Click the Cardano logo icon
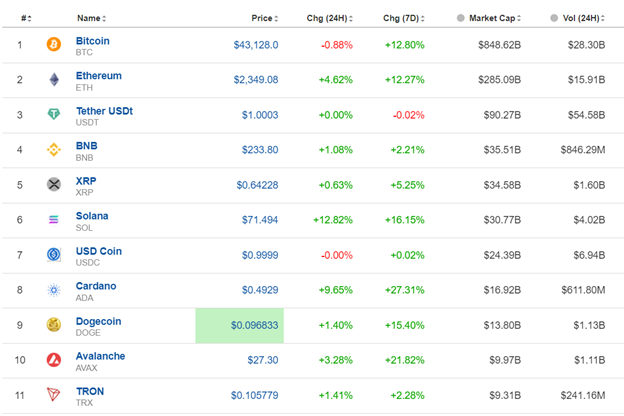This screenshot has height=416, width=624. (54, 290)
